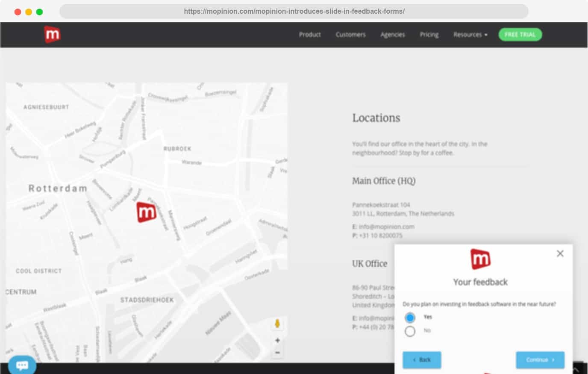The height and width of the screenshot is (374, 588).
Task: Expand the Resources dropdown
Action: pyautogui.click(x=470, y=35)
